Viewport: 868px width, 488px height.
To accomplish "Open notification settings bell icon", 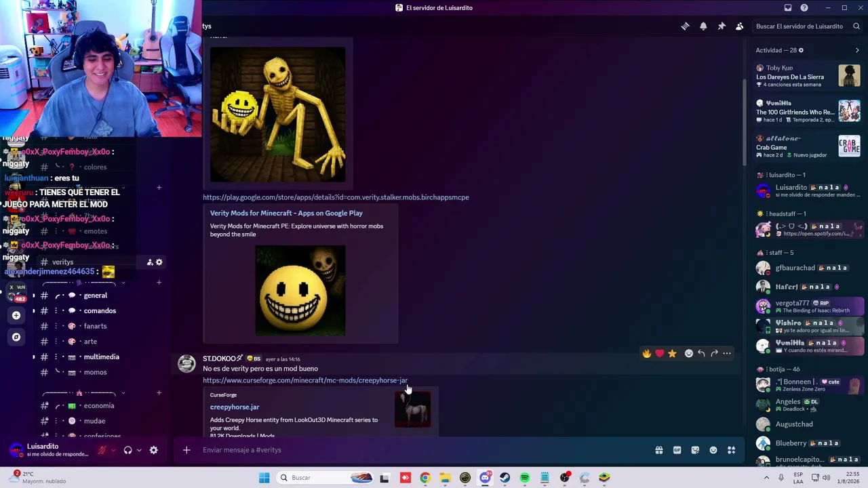I will [703, 26].
